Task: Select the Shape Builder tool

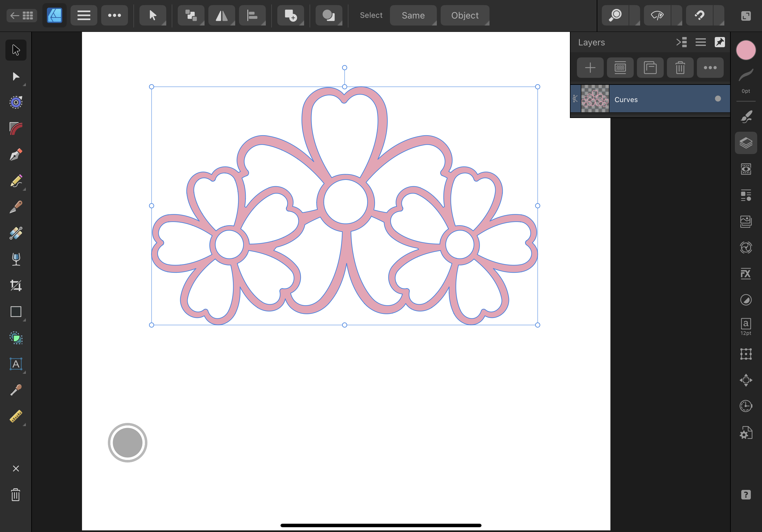Action: coord(16,338)
